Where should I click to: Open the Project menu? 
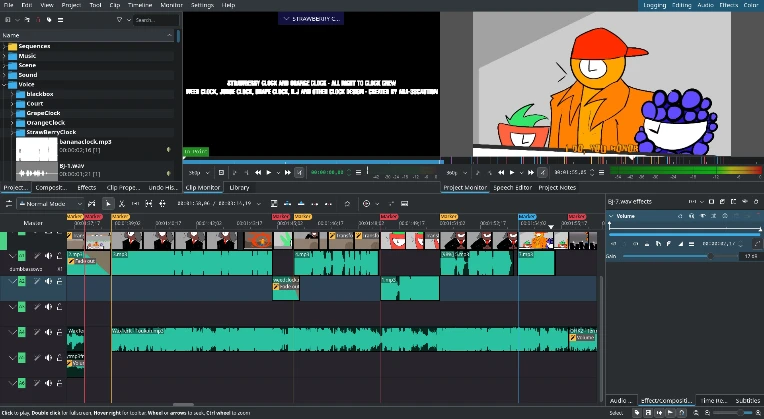(x=71, y=5)
